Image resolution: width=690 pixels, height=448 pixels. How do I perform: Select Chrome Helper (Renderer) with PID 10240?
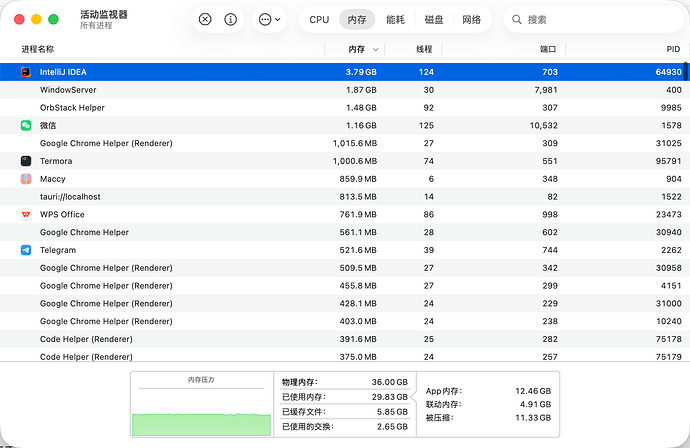(x=343, y=321)
